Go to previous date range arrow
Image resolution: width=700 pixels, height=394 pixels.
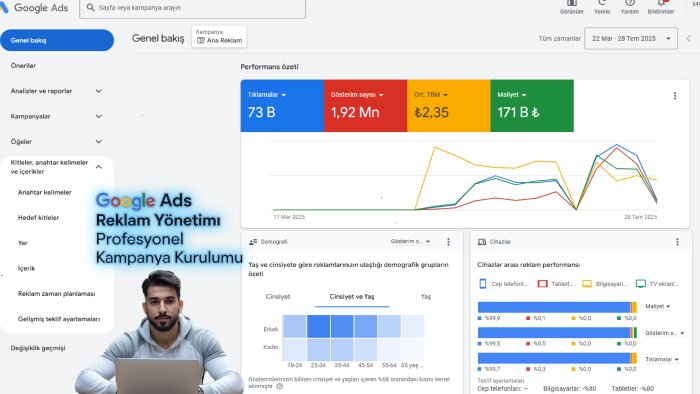click(689, 39)
